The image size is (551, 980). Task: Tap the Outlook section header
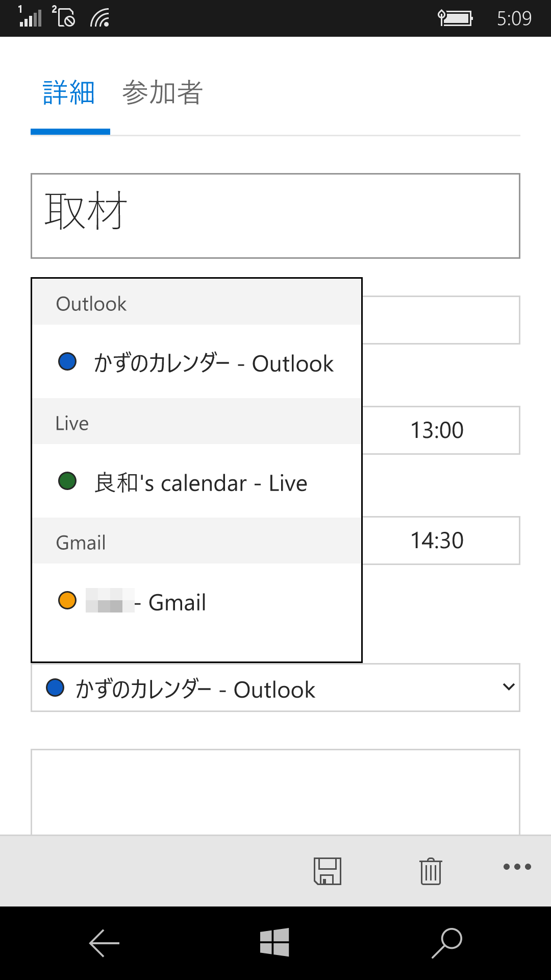pos(91,303)
